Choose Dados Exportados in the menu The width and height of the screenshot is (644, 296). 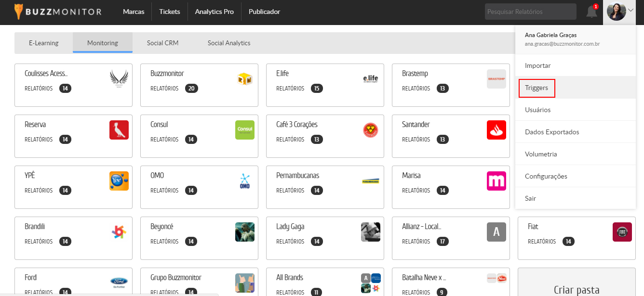point(552,132)
